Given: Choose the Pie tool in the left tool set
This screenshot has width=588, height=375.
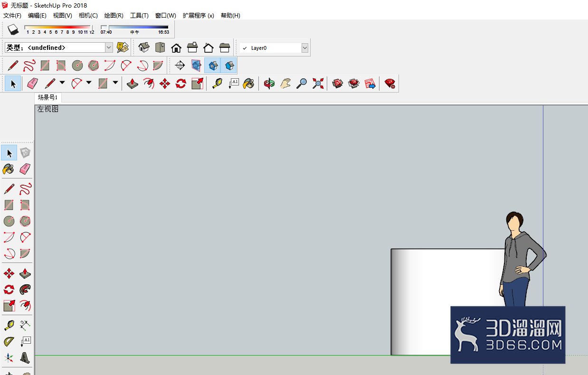Looking at the screenshot, I should 25,253.
